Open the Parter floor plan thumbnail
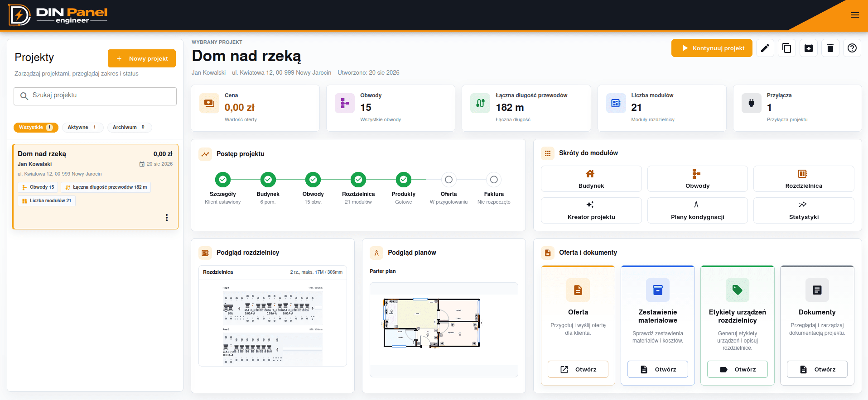Image resolution: width=868 pixels, height=400 pixels. [444, 329]
